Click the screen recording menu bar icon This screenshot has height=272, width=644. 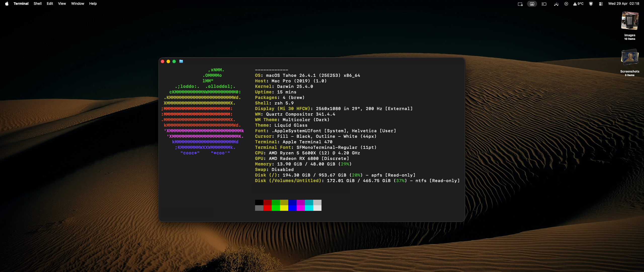click(520, 4)
